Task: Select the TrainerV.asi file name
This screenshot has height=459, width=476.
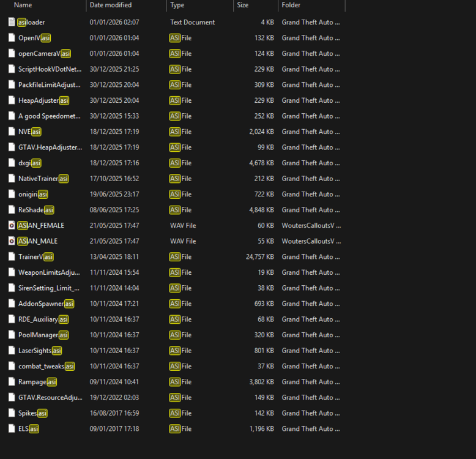Action: (x=36, y=257)
